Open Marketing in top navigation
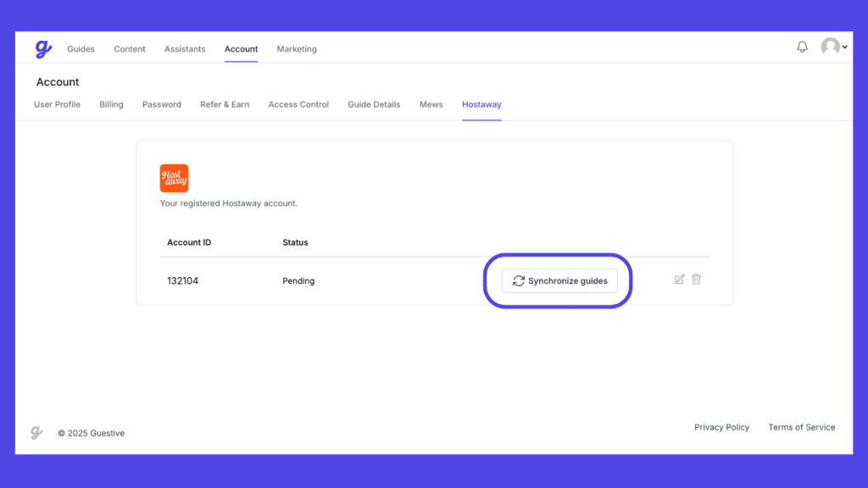 click(297, 48)
